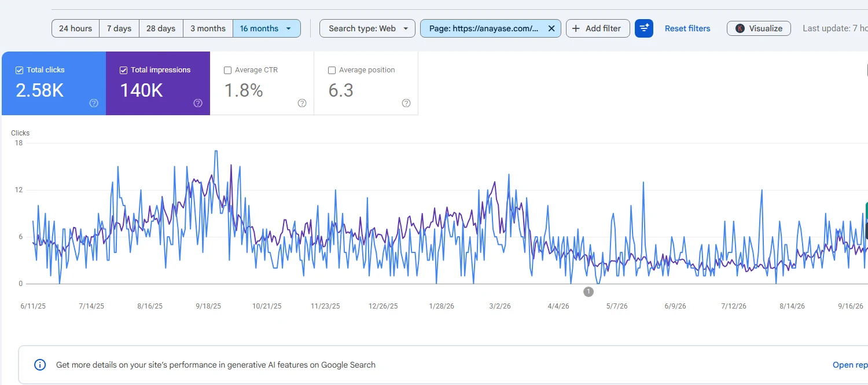
Task: Remove the Page filter with X icon
Action: (551, 28)
